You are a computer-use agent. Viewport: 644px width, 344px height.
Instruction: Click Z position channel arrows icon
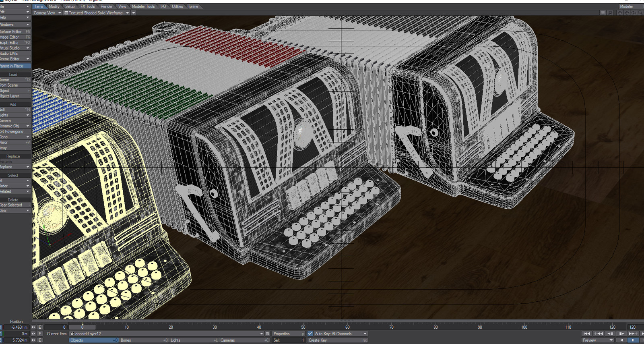click(33, 340)
